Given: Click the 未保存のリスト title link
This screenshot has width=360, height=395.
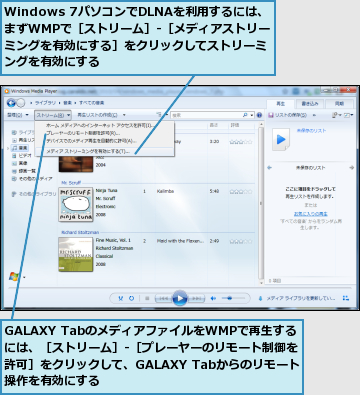Looking at the screenshot, I should coord(311,131).
